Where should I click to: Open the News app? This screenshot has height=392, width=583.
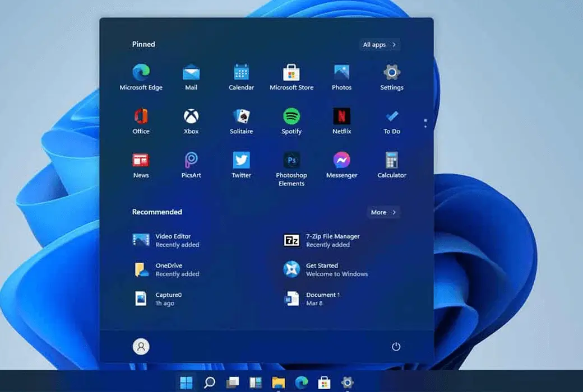(x=141, y=165)
